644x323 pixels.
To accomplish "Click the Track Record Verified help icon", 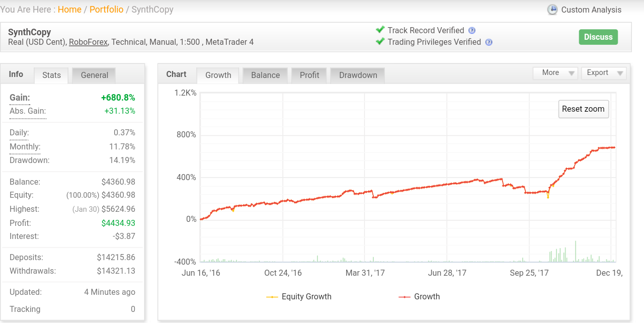I will pyautogui.click(x=472, y=30).
